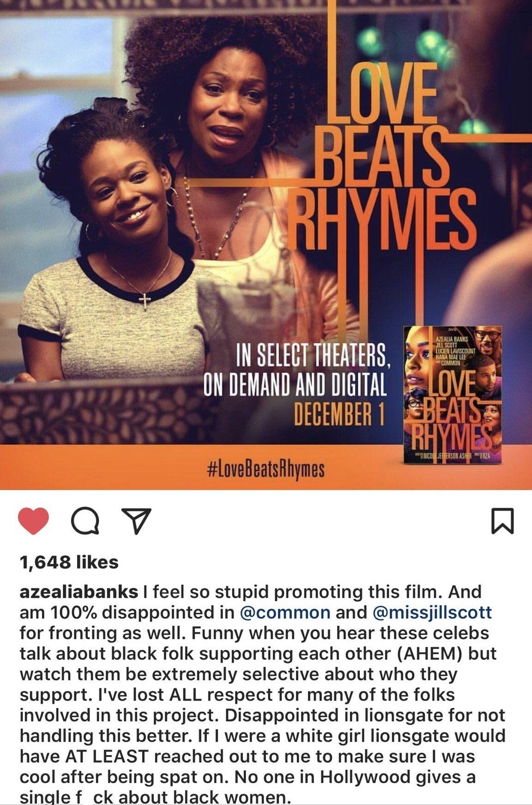
Task: Save the post with the bookmark icon
Action: (x=502, y=521)
